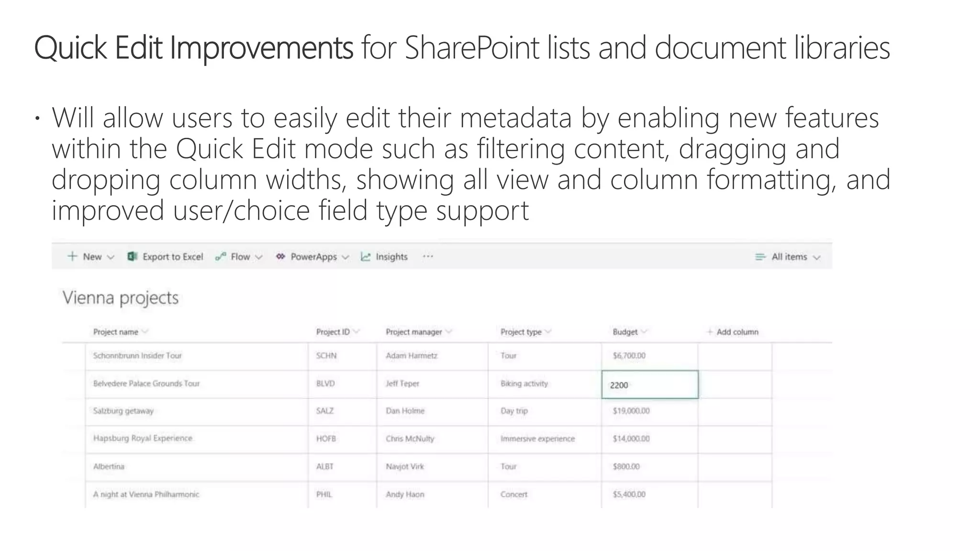Click the Insights command

pyautogui.click(x=391, y=257)
